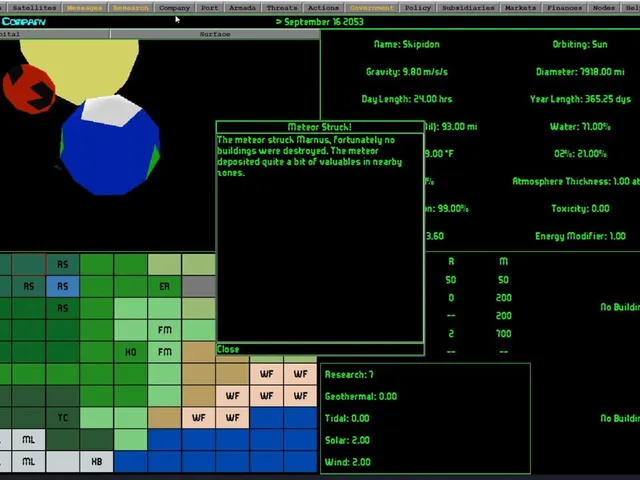Select the TC building tile

click(62, 418)
